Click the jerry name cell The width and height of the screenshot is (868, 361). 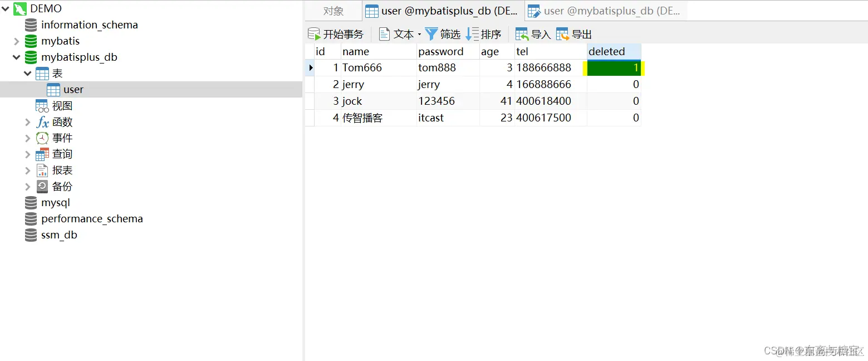click(379, 85)
